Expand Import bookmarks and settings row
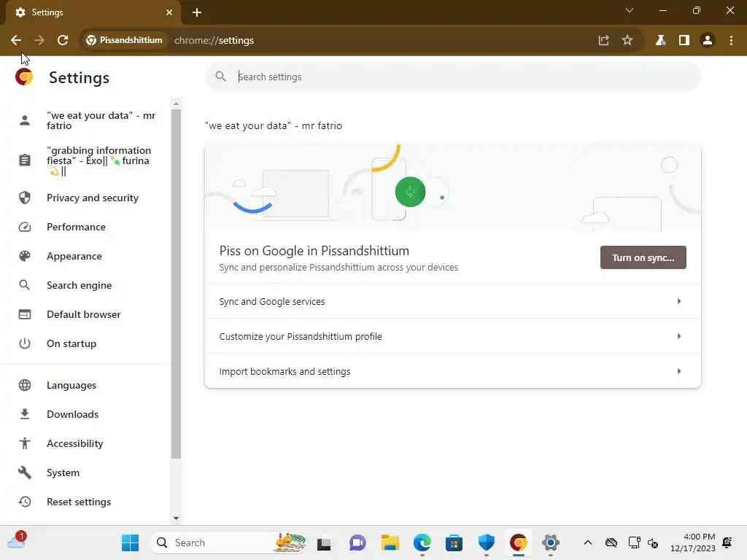The image size is (747, 560). click(x=452, y=371)
